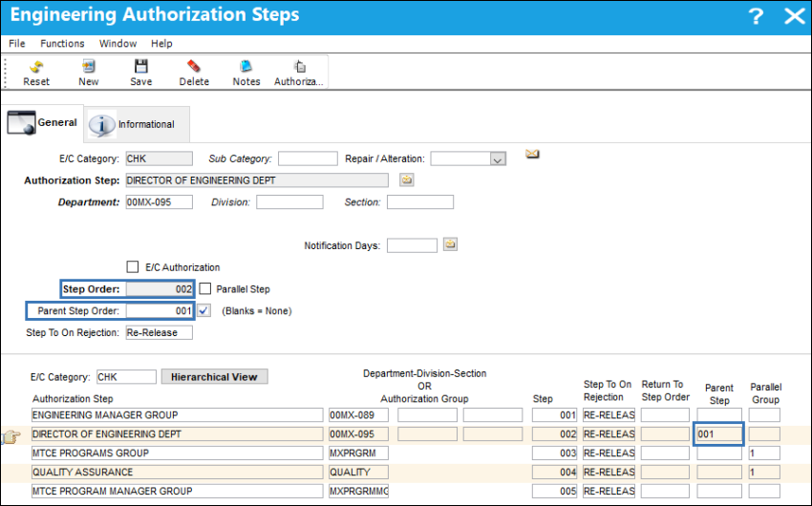This screenshot has height=506, width=812.
Task: Select the DIRECTOR OF ENGINEERING DEPT row
Action: tap(177, 434)
